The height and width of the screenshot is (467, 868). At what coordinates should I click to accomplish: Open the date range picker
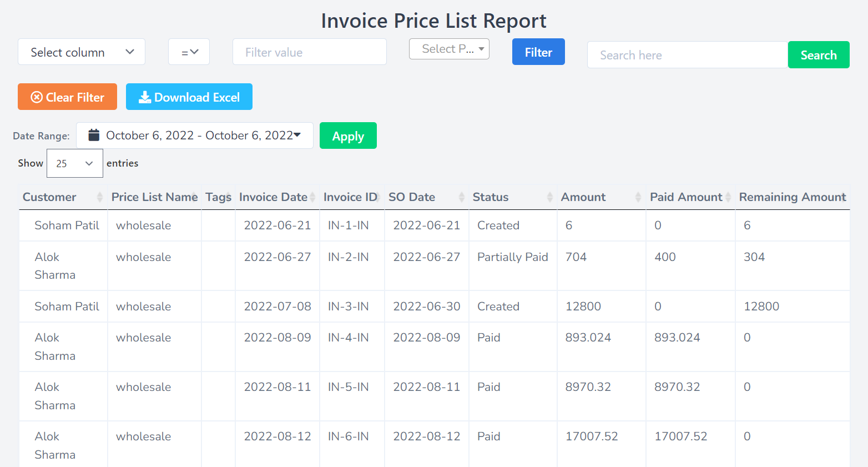tap(195, 135)
